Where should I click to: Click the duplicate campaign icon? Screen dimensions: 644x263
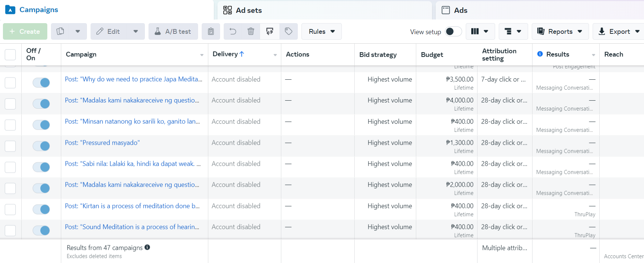point(61,32)
